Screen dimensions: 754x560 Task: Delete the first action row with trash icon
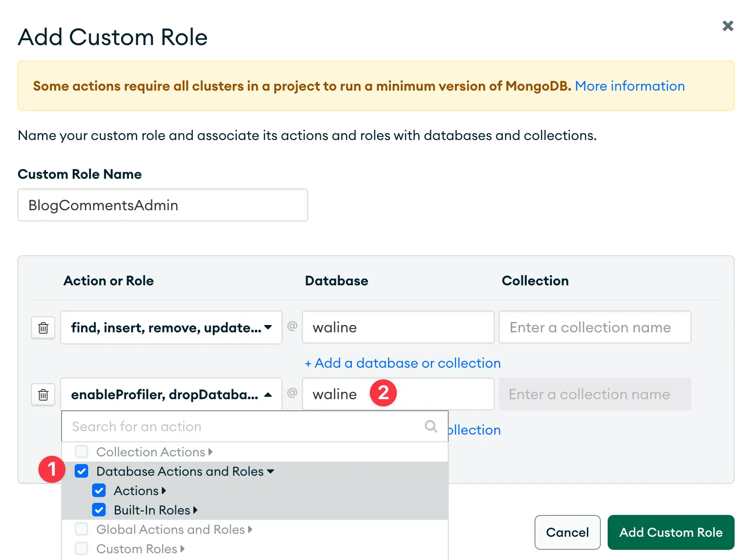pos(43,328)
